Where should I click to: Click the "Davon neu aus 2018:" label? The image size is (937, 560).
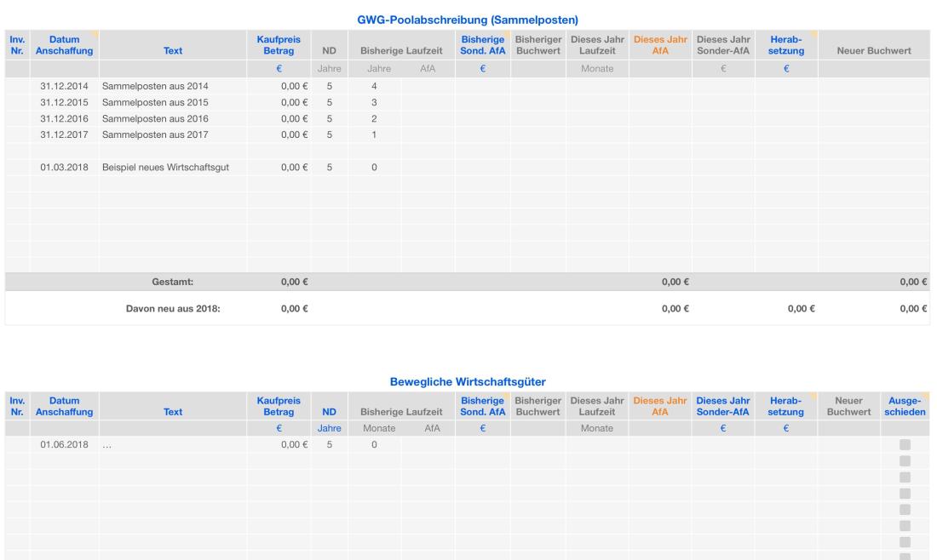tap(173, 308)
